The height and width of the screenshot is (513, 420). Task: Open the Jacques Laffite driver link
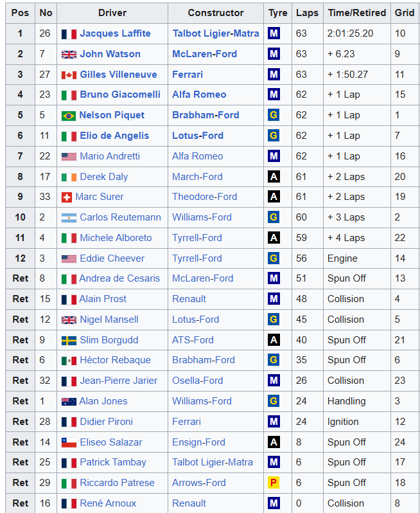[116, 33]
